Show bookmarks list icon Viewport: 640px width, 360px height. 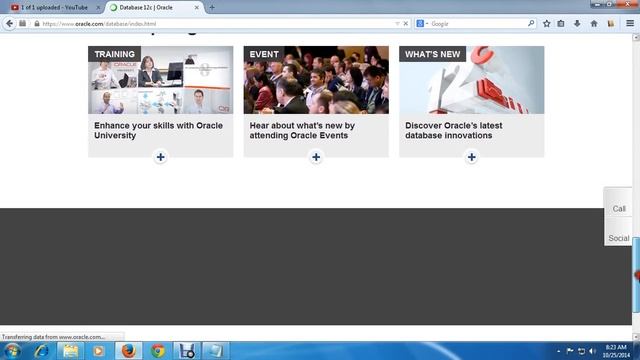tap(561, 24)
